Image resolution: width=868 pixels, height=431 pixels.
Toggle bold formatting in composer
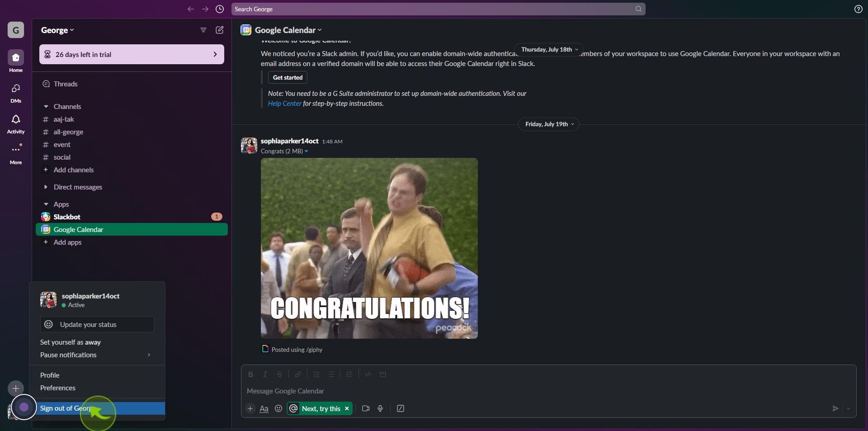click(x=250, y=374)
